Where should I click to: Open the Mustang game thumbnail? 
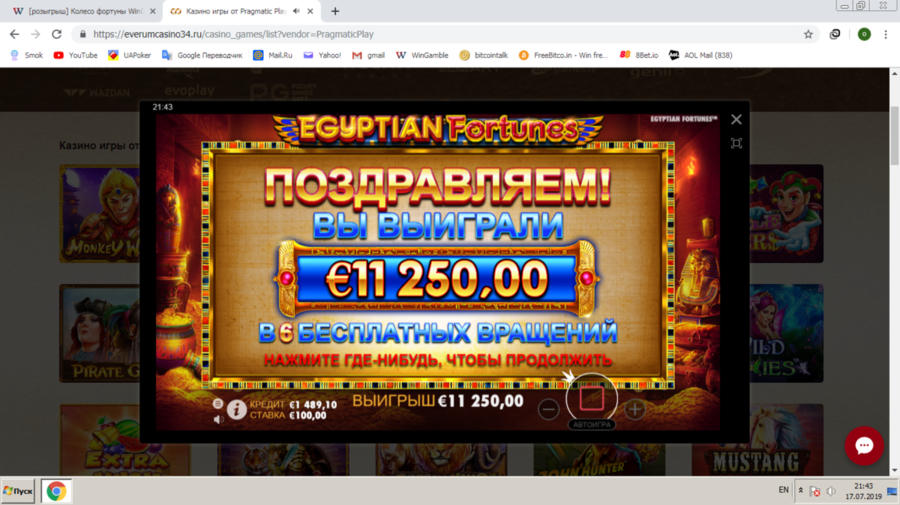(757, 440)
